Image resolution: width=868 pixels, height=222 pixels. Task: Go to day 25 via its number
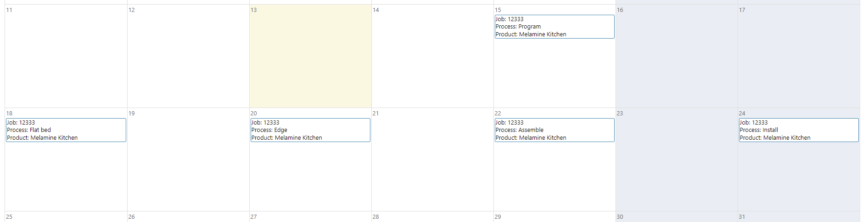click(x=9, y=217)
